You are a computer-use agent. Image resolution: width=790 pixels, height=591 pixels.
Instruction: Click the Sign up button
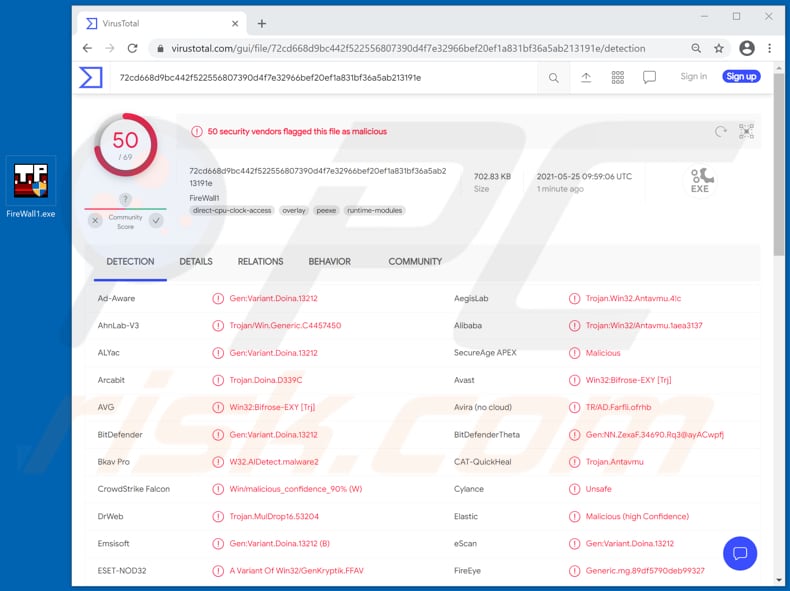(741, 77)
